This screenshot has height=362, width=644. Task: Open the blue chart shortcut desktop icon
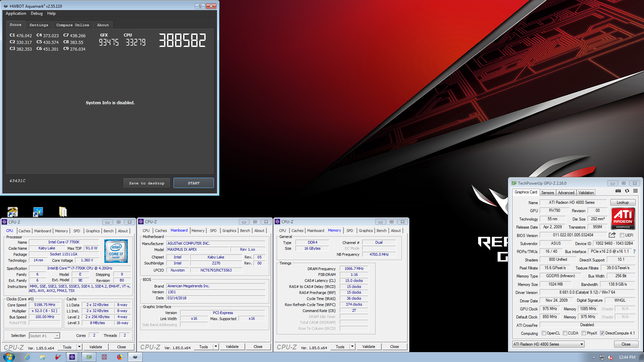[38, 212]
